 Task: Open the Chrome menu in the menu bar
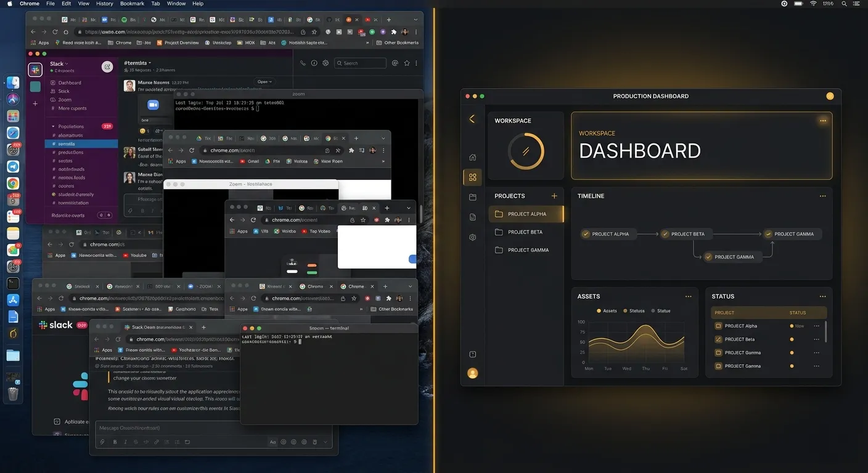click(29, 4)
